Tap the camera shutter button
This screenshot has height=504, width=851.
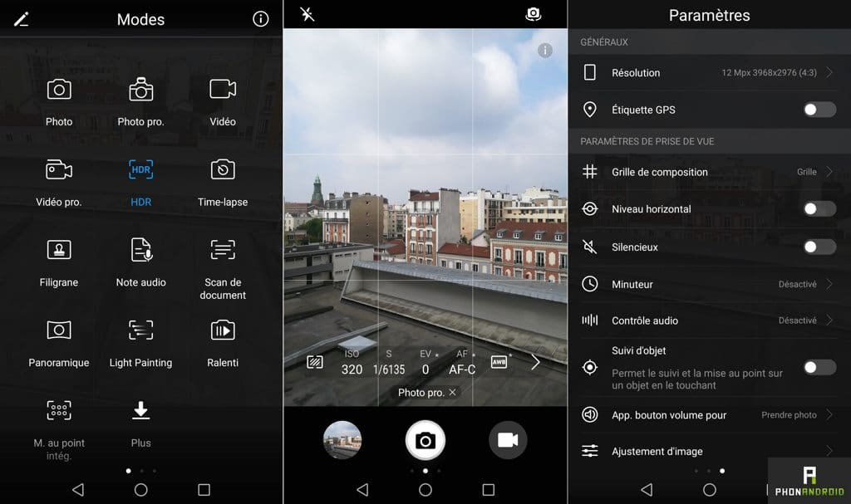[x=425, y=440]
